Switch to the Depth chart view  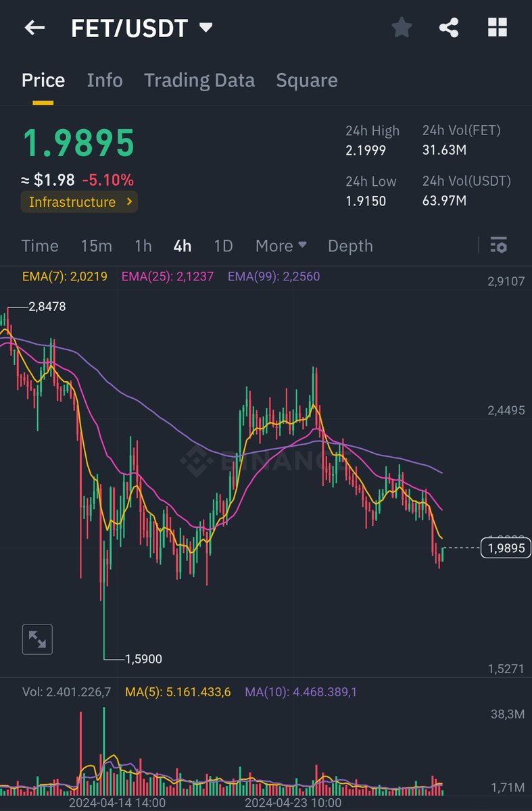click(x=350, y=246)
